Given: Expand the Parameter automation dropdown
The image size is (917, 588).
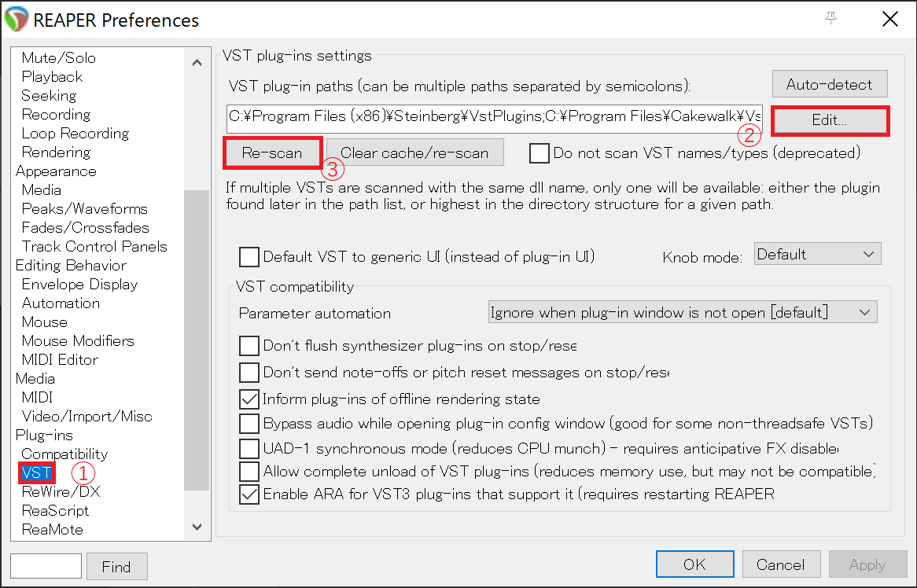Looking at the screenshot, I should click(683, 312).
